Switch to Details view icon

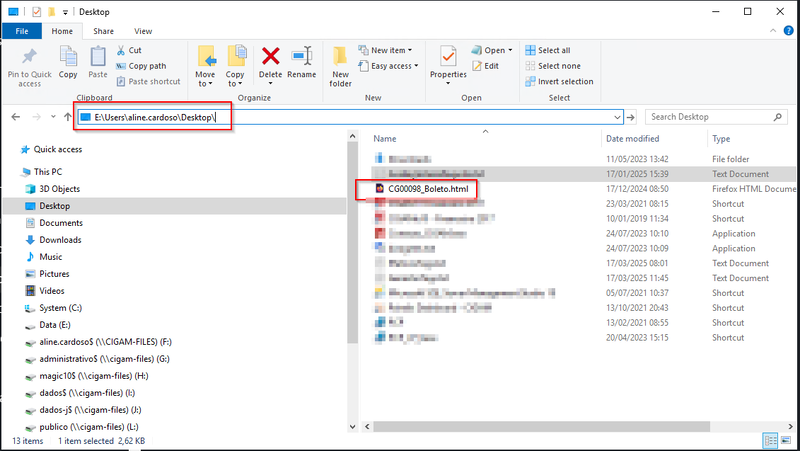click(x=770, y=441)
